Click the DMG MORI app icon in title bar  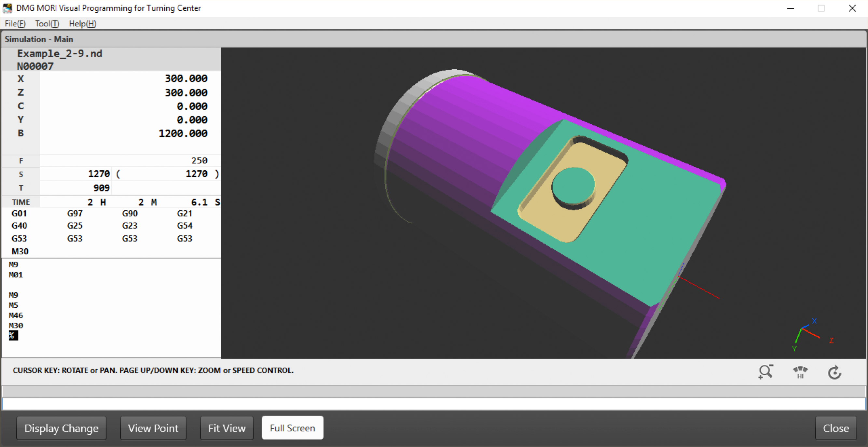[x=7, y=8]
